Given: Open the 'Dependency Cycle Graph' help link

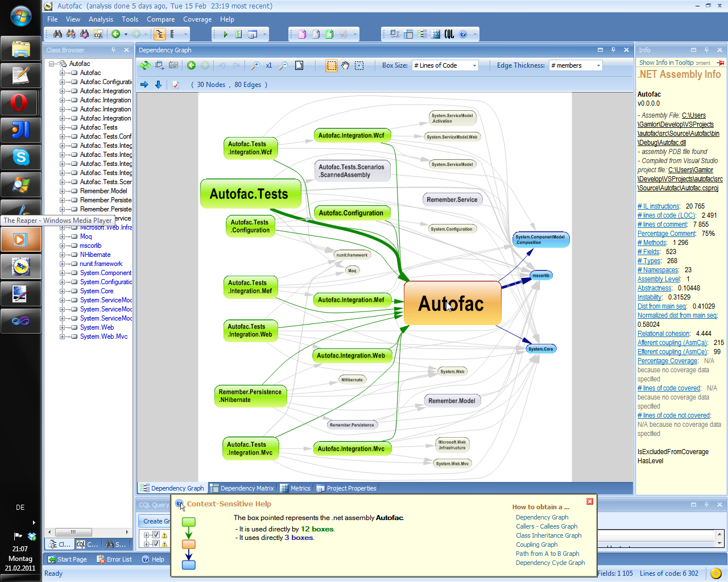Looking at the screenshot, I should coord(550,563).
